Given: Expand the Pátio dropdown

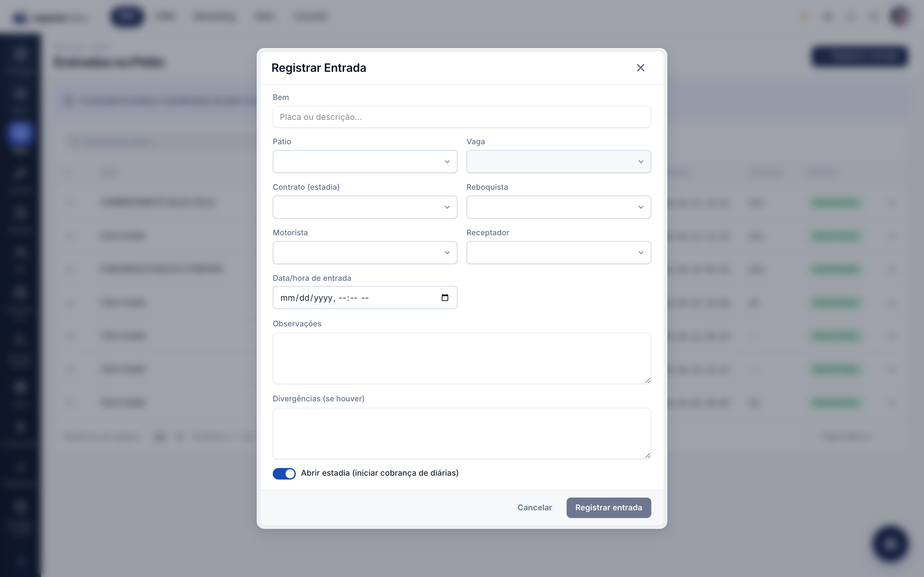Looking at the screenshot, I should point(365,162).
